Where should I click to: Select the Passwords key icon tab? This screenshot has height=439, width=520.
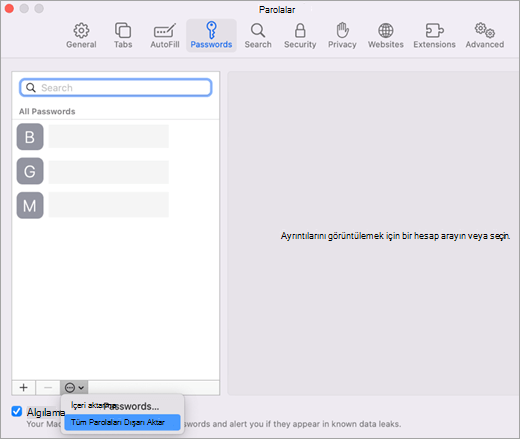tap(211, 35)
